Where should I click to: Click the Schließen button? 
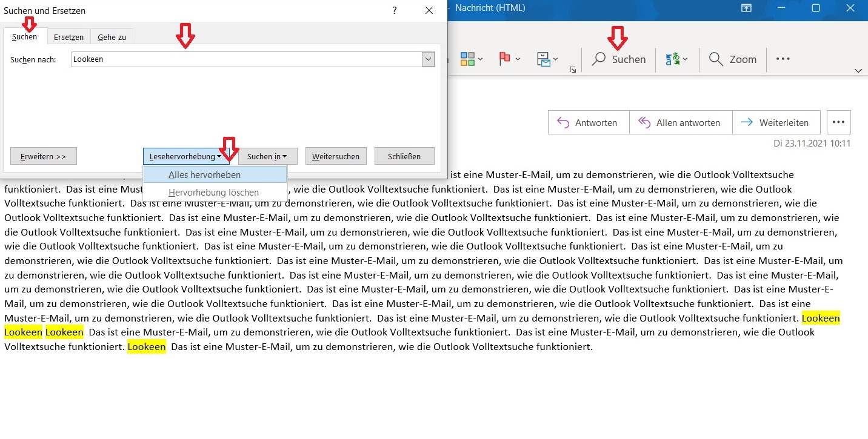pos(405,156)
